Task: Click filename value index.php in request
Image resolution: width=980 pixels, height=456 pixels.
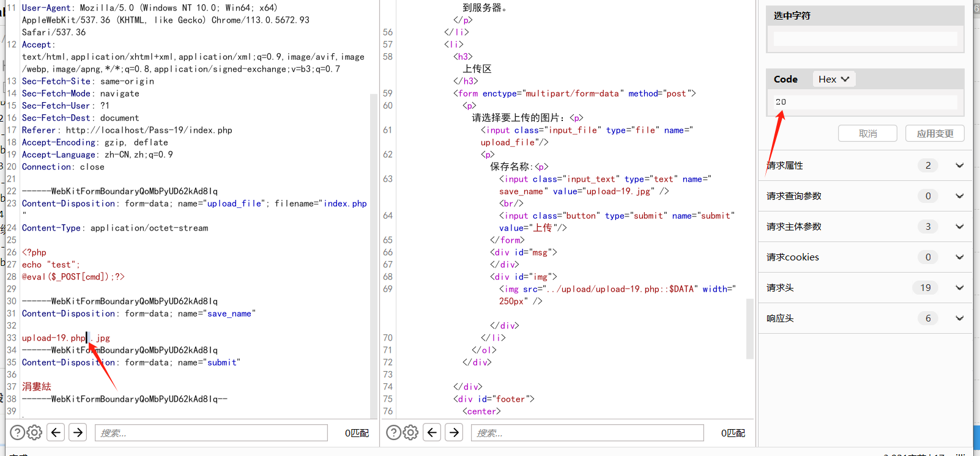Action: (345, 204)
